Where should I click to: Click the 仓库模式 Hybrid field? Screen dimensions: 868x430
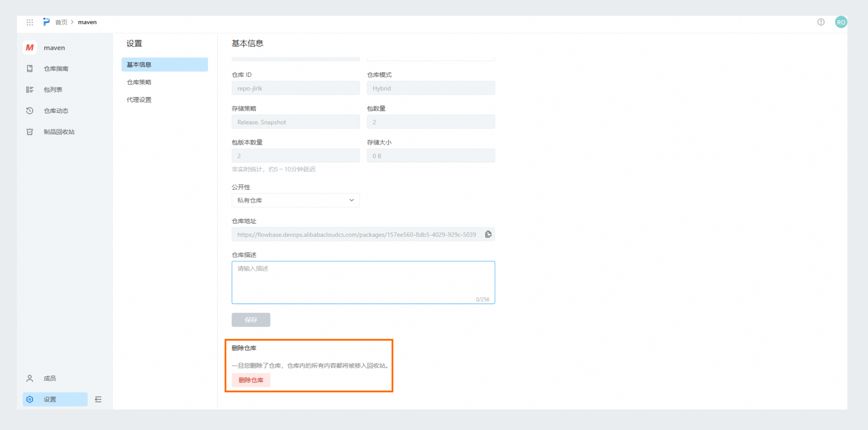pos(431,88)
